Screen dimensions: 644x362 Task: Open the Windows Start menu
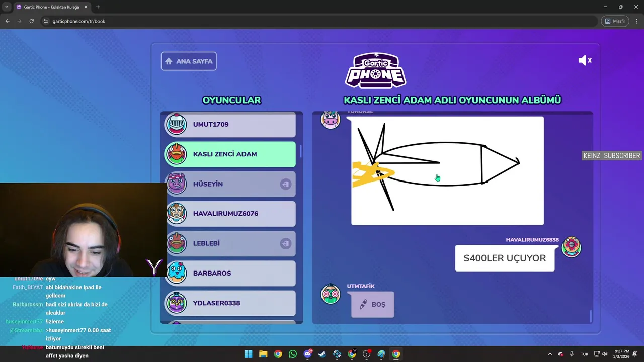248,354
